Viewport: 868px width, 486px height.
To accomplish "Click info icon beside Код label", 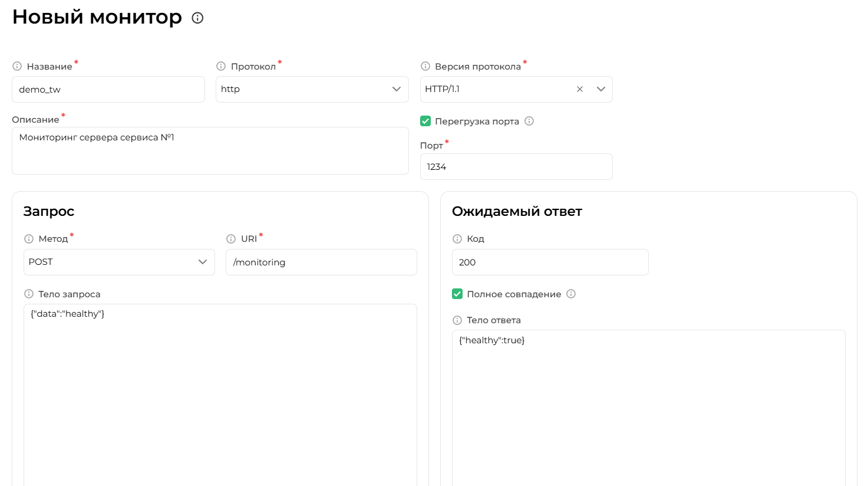I will 457,239.
